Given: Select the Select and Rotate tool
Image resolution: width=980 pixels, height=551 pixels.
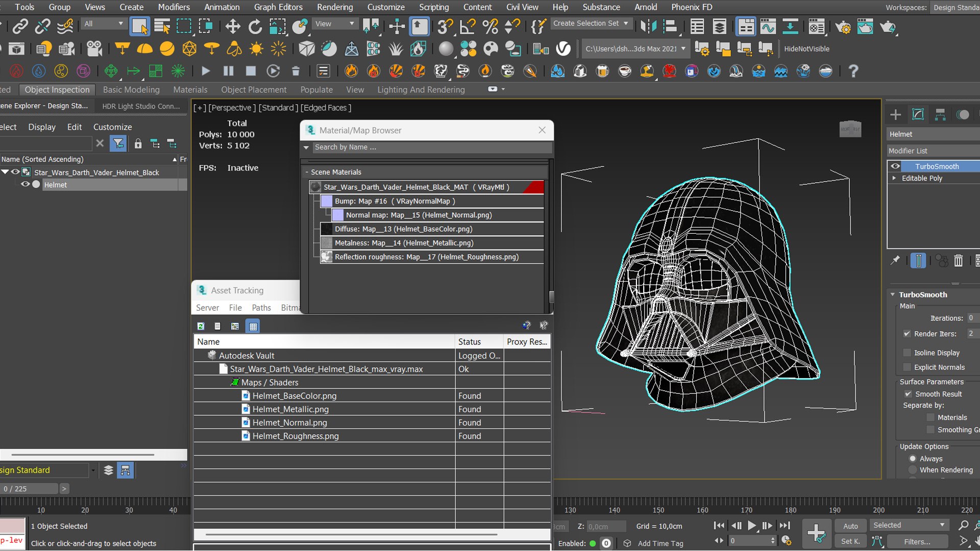Looking at the screenshot, I should pos(255,26).
